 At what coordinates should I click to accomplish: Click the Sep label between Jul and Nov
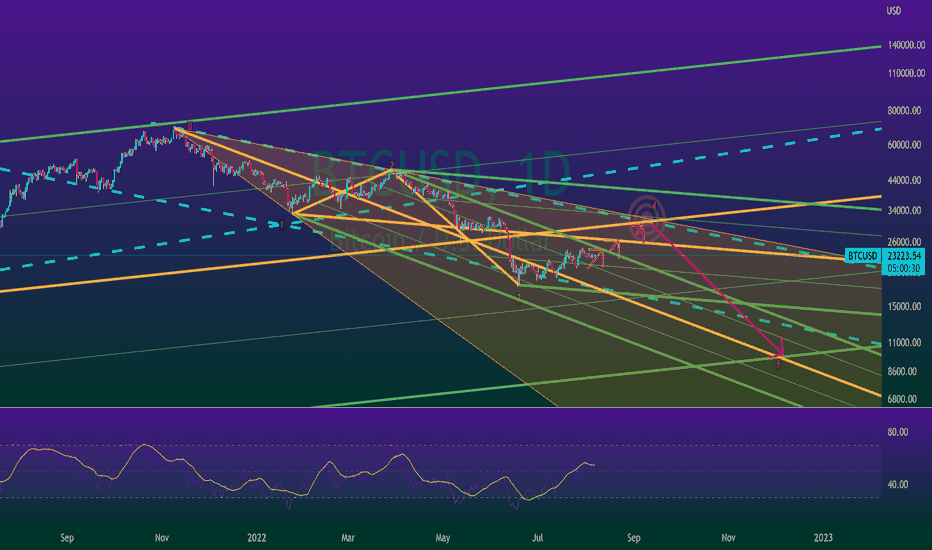pyautogui.click(x=634, y=538)
